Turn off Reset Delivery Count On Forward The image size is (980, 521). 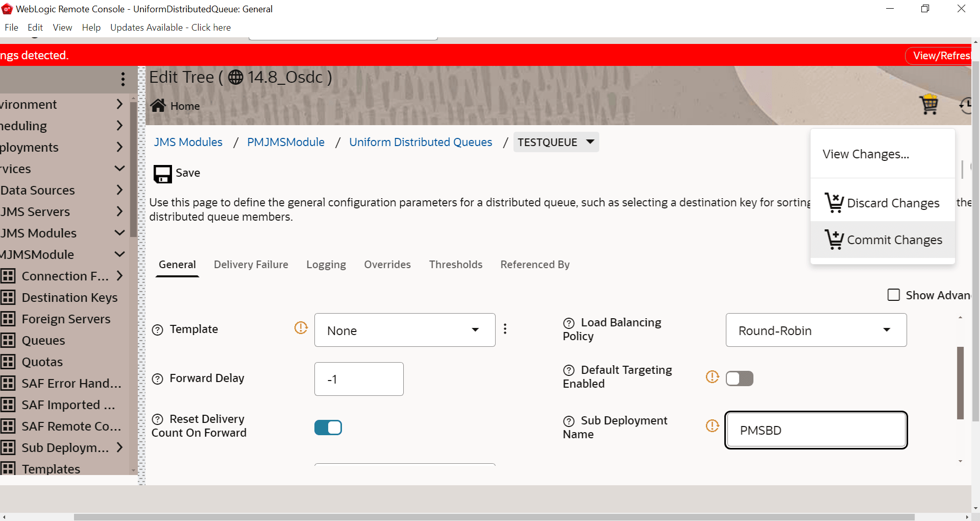328,428
